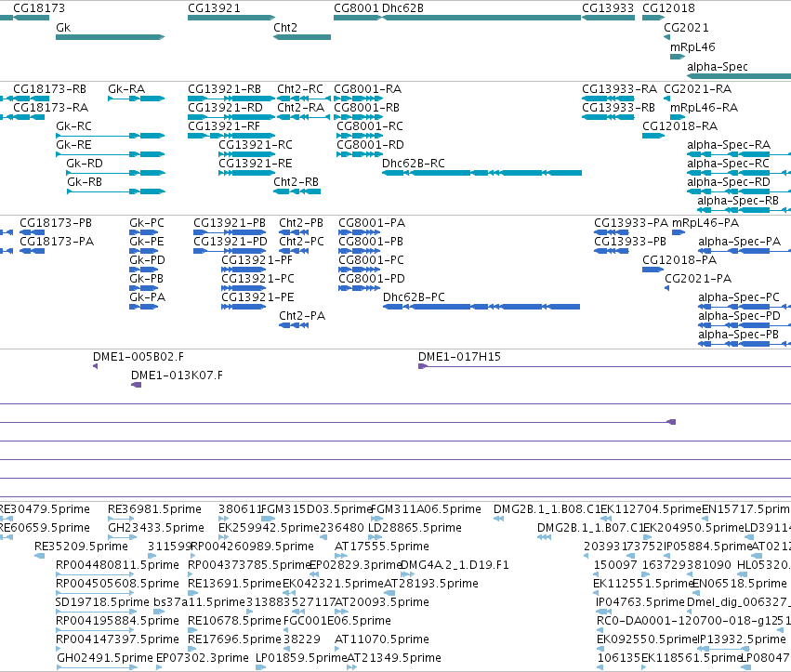Click the alpha-Spec-RA transcript label
This screenshot has width=791, height=672.
[729, 145]
